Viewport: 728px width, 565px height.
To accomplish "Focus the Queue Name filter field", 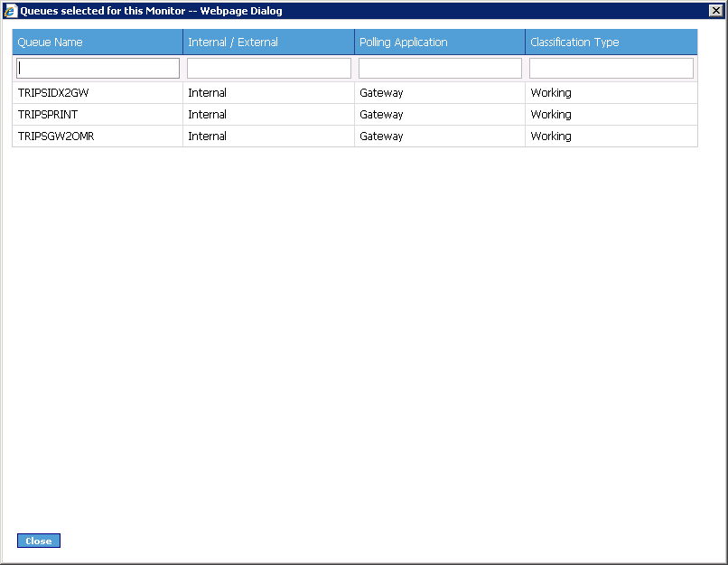I will [98, 69].
